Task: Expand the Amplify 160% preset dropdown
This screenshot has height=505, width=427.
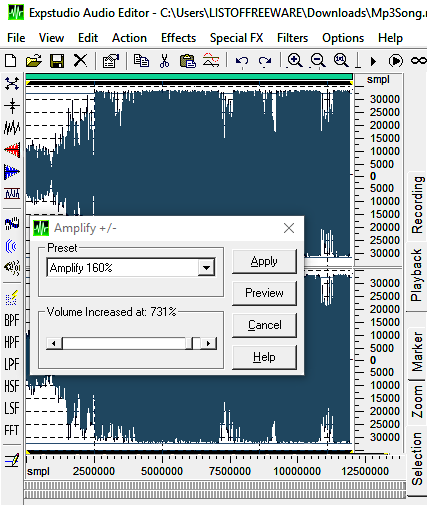Action: point(206,267)
